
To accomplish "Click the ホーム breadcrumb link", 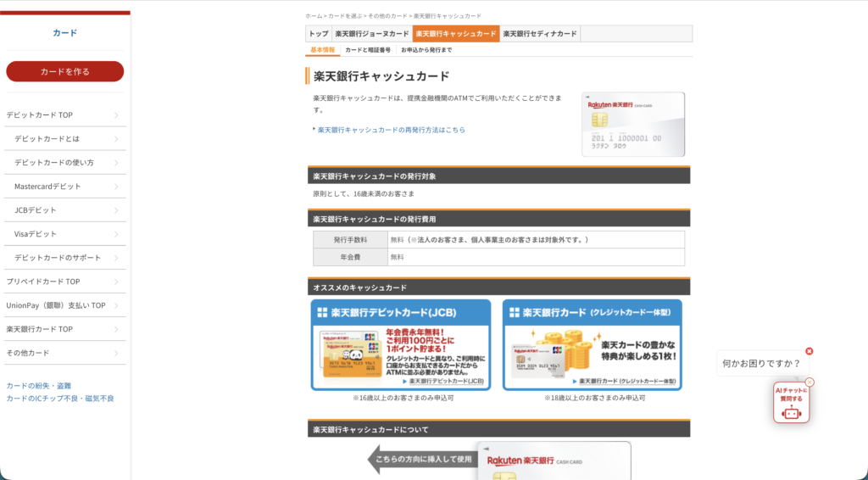I will click(x=314, y=16).
